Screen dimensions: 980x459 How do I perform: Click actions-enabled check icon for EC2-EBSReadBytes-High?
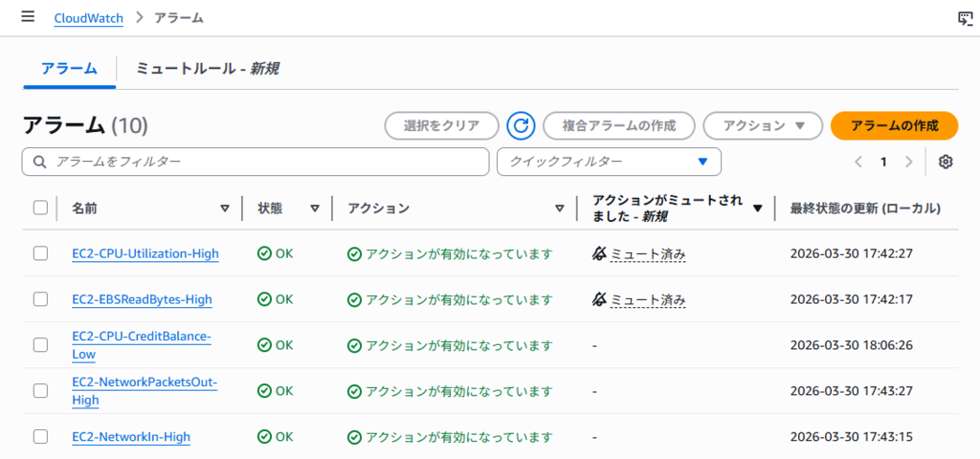(x=354, y=300)
